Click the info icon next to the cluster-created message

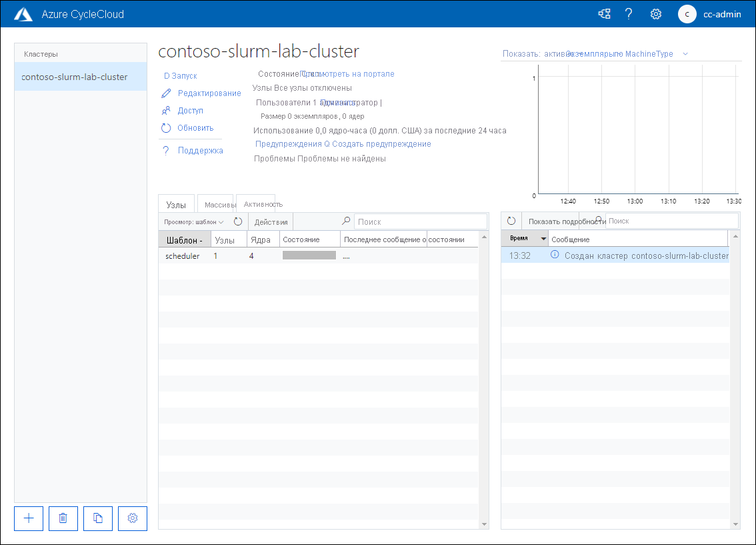click(x=554, y=255)
